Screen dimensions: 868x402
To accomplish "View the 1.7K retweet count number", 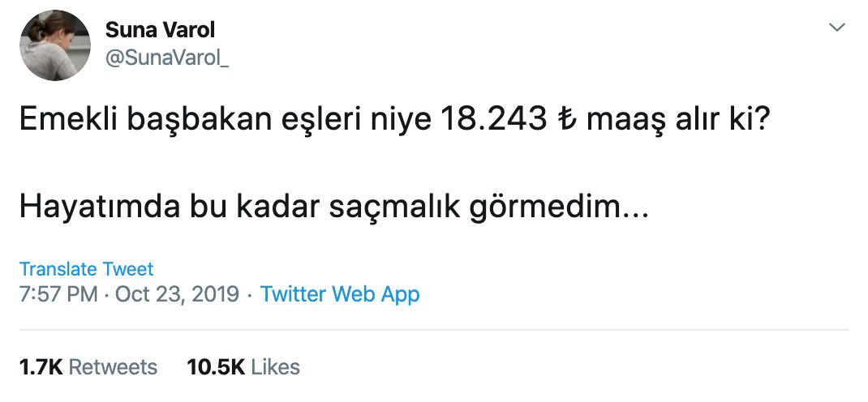I will [41, 366].
